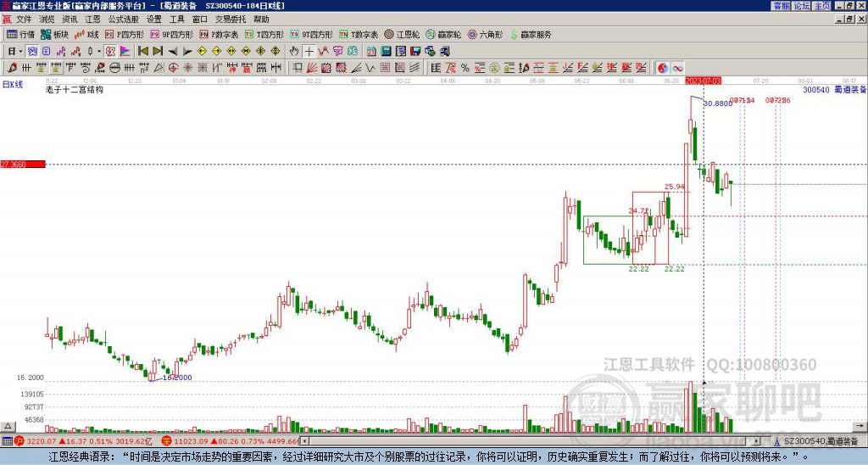Open the 9P四方形 tool
868x465 pixels.
[171, 34]
